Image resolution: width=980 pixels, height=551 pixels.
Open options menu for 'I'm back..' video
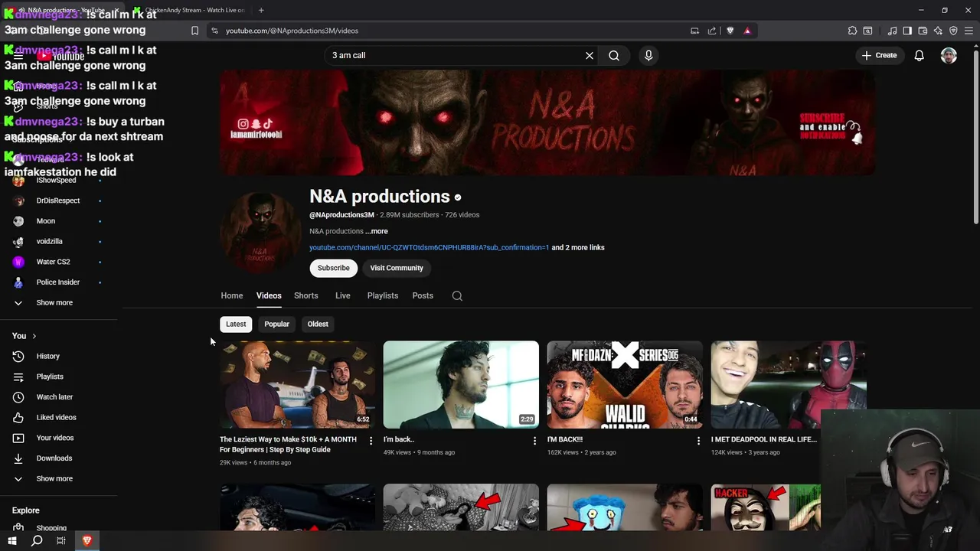pos(534,441)
